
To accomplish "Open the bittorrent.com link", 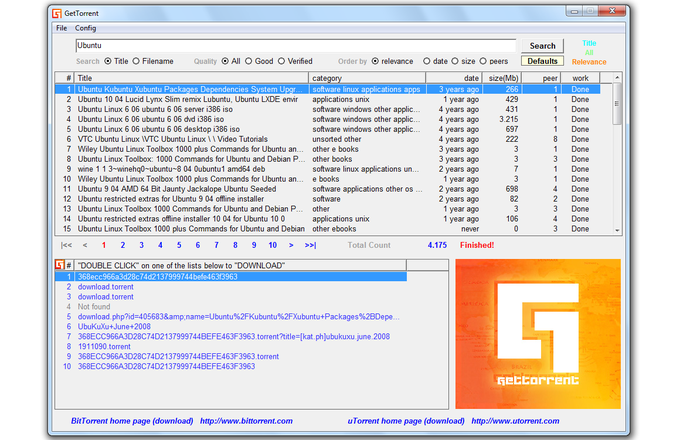I will coord(246,421).
